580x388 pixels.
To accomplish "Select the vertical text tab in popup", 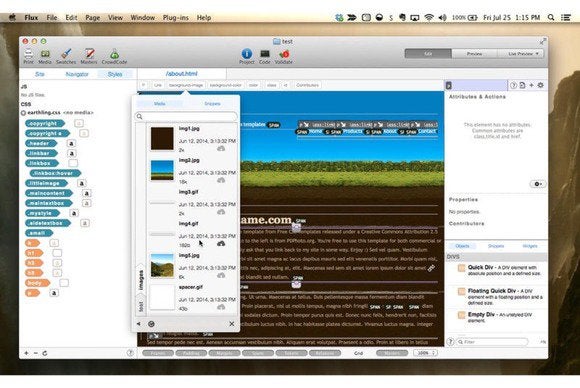I will (141, 306).
